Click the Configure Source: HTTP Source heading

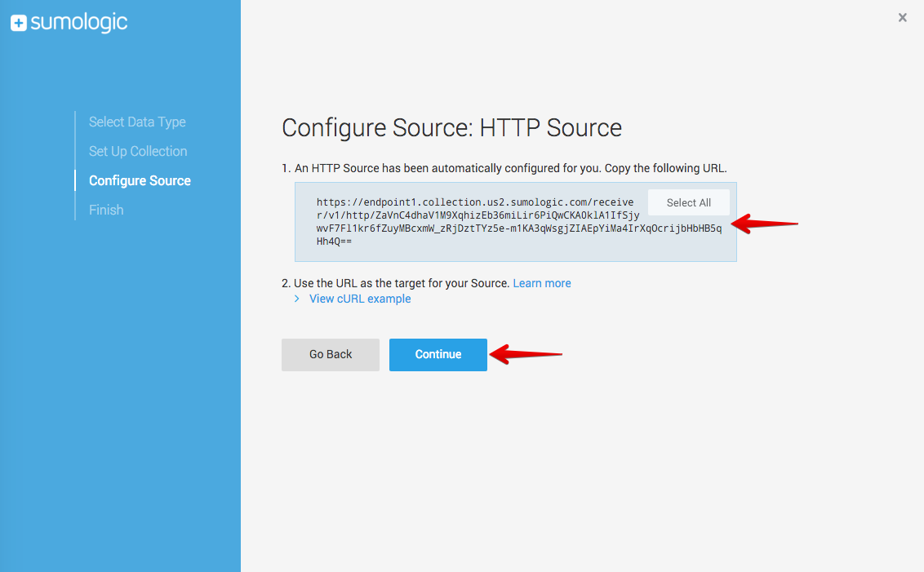(451, 128)
